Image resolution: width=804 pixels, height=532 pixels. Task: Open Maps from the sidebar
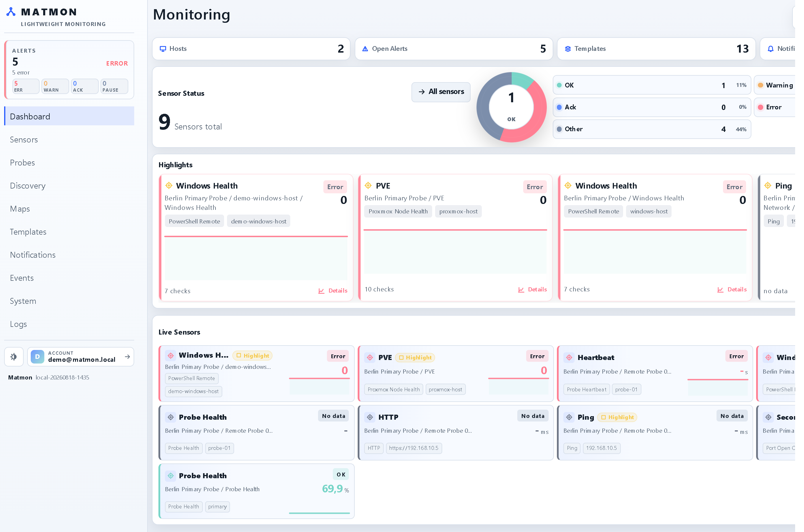(69, 209)
